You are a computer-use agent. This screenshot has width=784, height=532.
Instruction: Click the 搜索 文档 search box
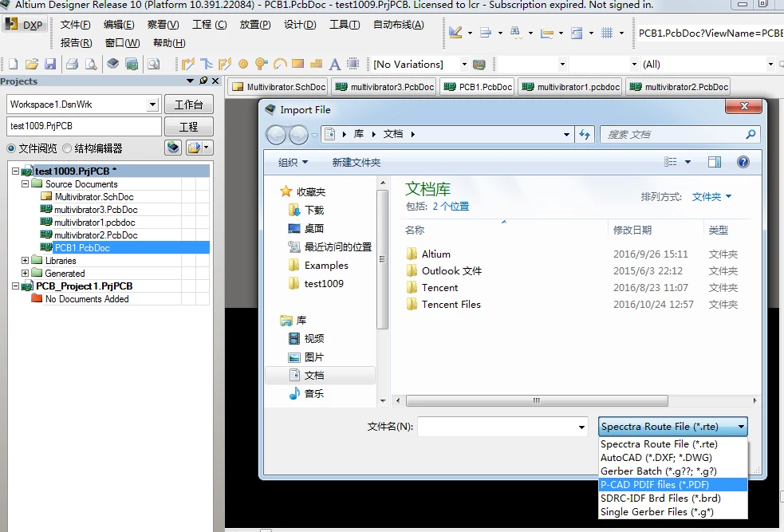point(680,134)
